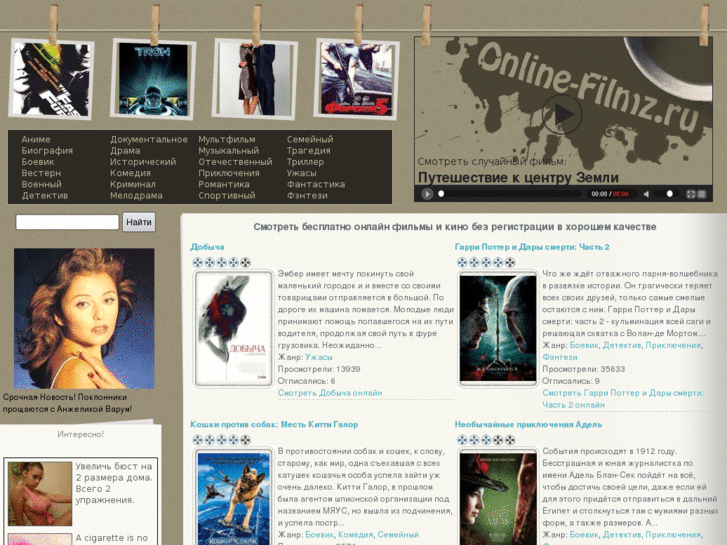This screenshot has height=545, width=727.
Task: Open Необычайные приключения Адель title link
Action: pos(528,424)
